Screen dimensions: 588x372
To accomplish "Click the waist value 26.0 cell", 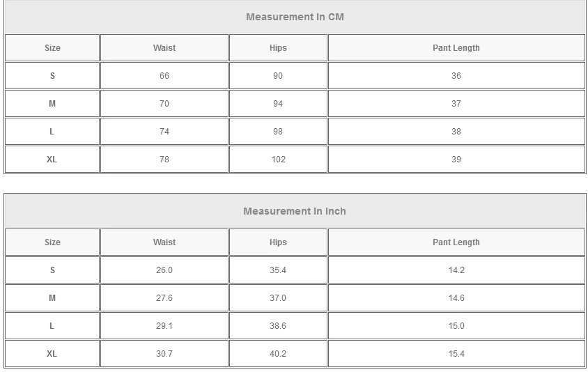I will (164, 270).
